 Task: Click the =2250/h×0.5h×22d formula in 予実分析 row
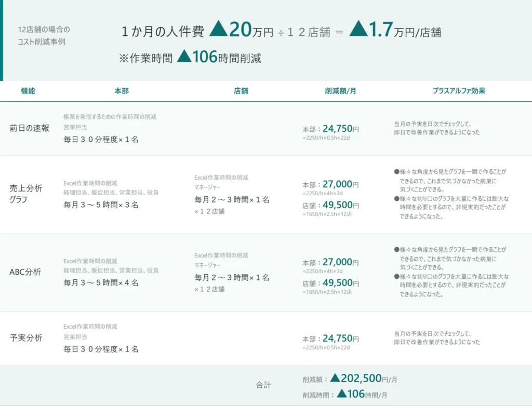[326, 347]
